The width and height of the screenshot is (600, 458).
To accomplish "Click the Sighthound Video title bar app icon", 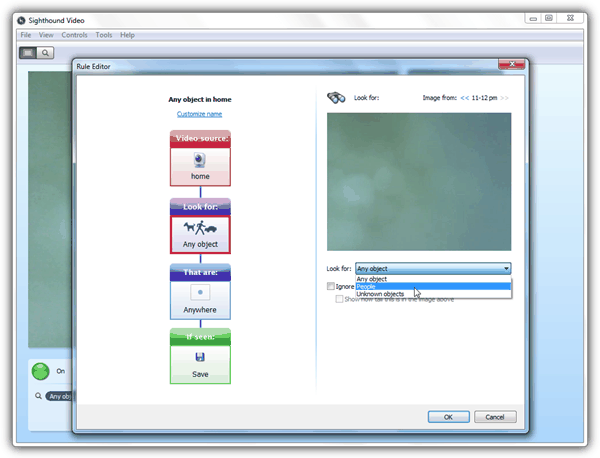I will [x=21, y=20].
